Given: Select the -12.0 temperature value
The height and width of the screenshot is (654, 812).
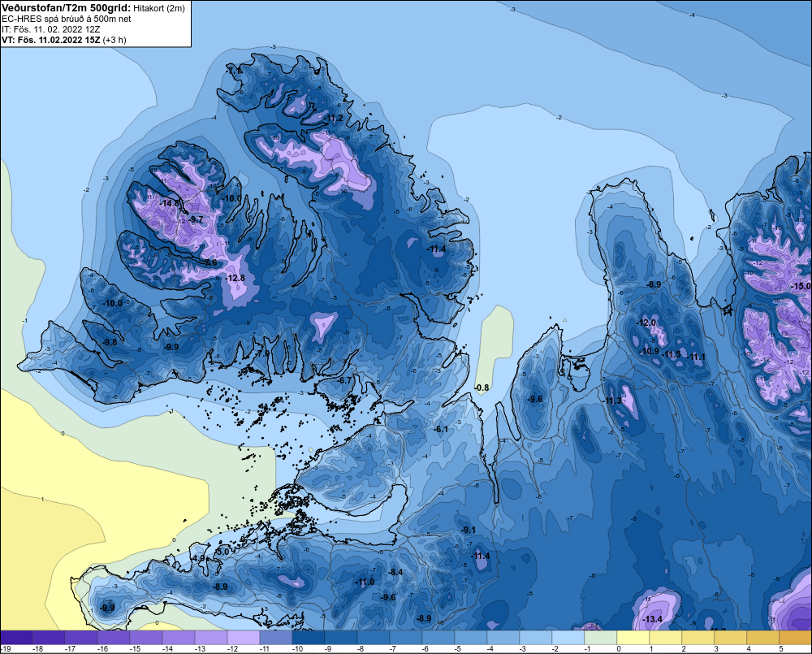Looking at the screenshot, I should tap(646, 323).
